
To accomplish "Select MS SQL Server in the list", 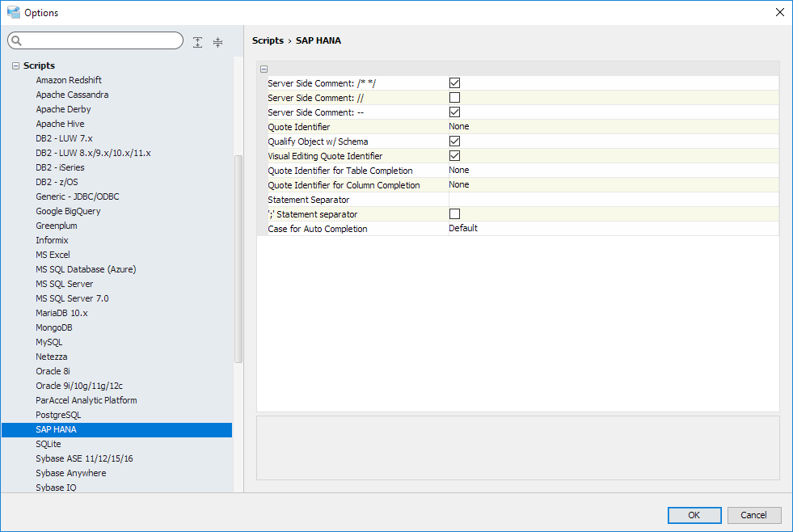I will [64, 284].
